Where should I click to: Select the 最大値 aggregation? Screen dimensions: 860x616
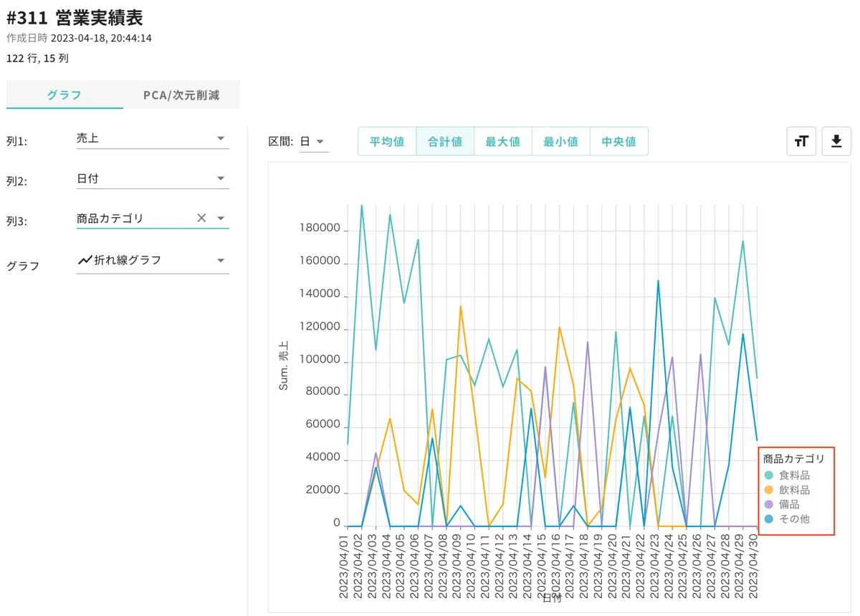click(503, 141)
